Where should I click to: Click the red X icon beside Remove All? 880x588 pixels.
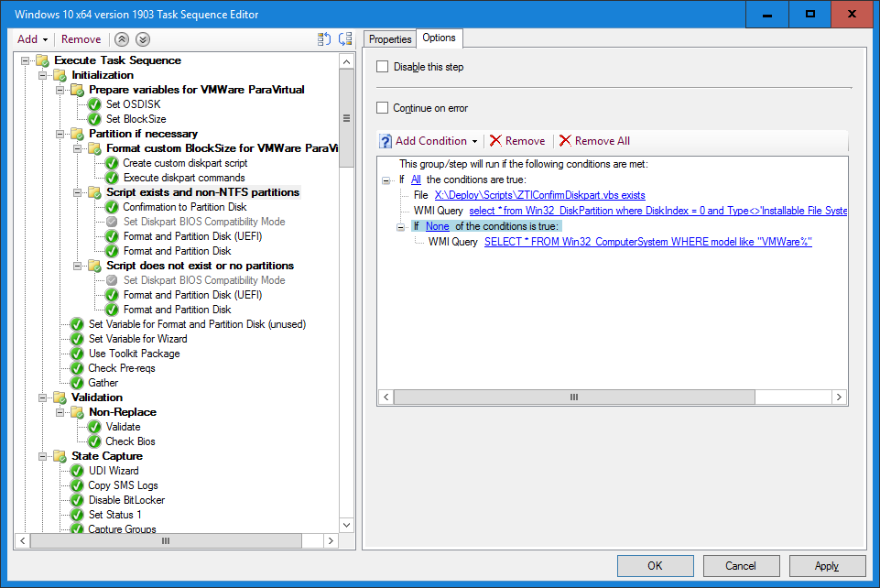(565, 141)
